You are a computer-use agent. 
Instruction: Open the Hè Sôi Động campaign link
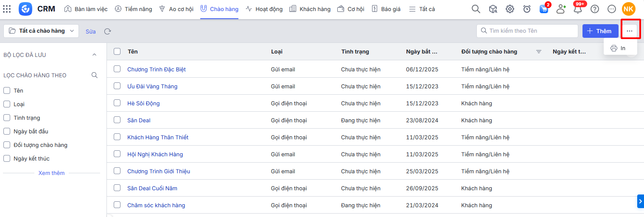(x=143, y=103)
